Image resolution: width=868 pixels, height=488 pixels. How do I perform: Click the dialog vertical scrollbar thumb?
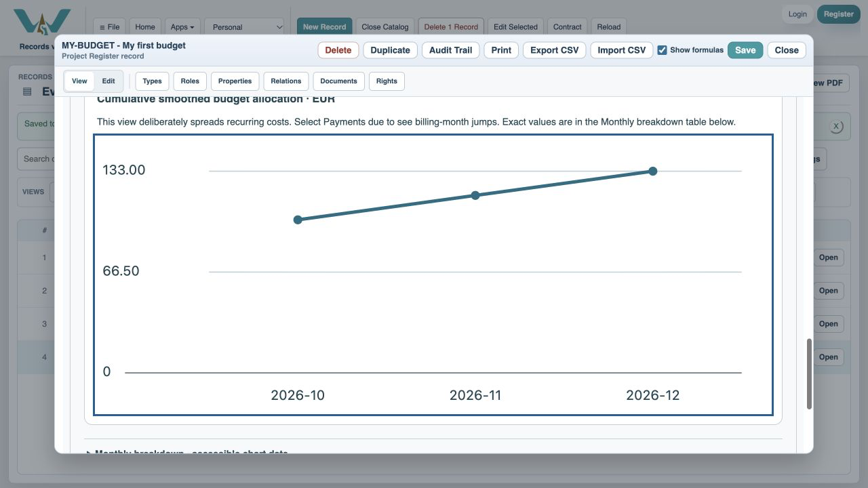(809, 374)
